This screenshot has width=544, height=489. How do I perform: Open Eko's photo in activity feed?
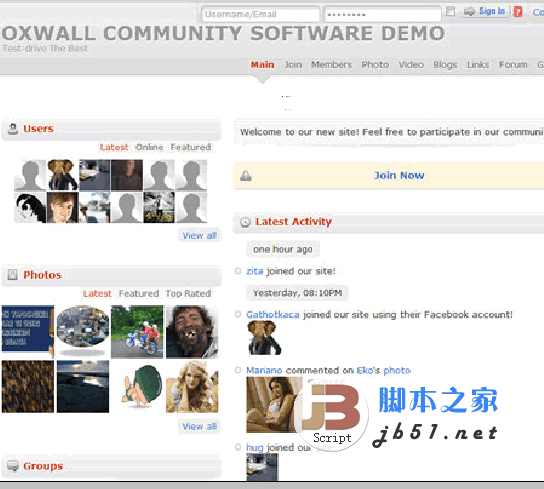tap(274, 405)
